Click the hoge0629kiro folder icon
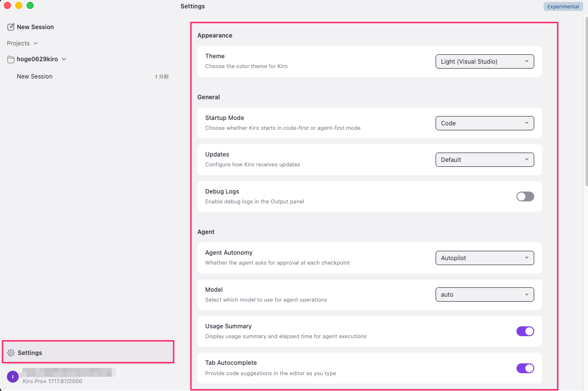This screenshot has height=391, width=588. click(11, 59)
